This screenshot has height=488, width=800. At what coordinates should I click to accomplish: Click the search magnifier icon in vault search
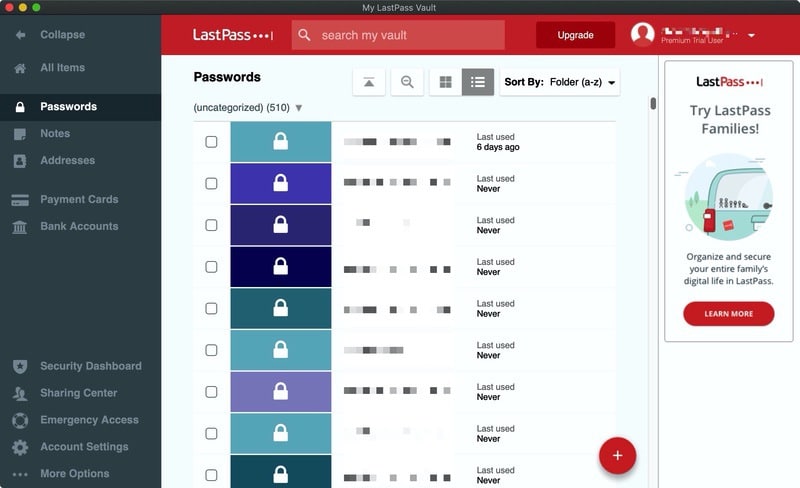coord(304,35)
